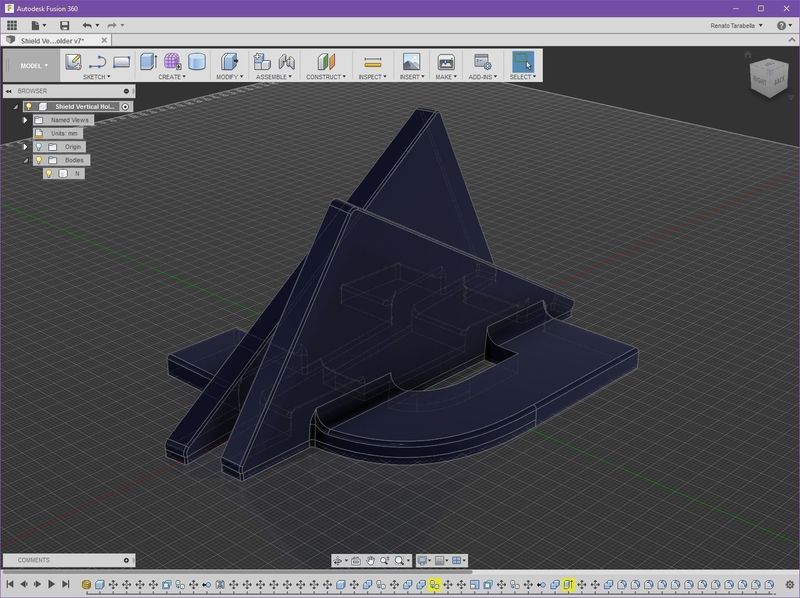Play the timeline
The width and height of the screenshot is (800, 598).
tap(51, 584)
